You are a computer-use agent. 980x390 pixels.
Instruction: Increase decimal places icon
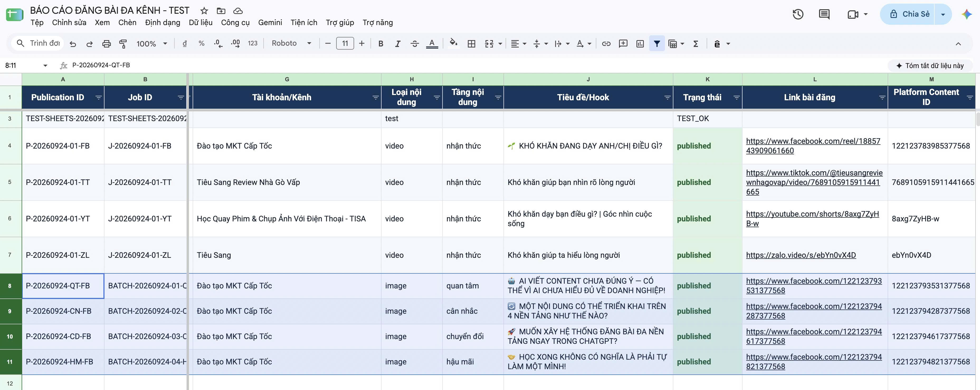pos(235,44)
